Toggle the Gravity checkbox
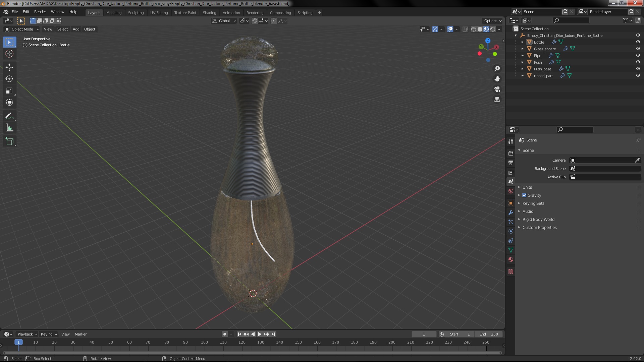Screen dimensions: 644x362 [524, 195]
